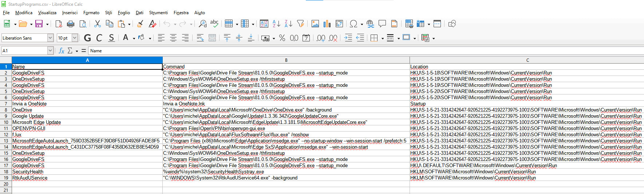The width and height of the screenshot is (644, 194).
Task: Toggle print preview
Action: pos(83,24)
